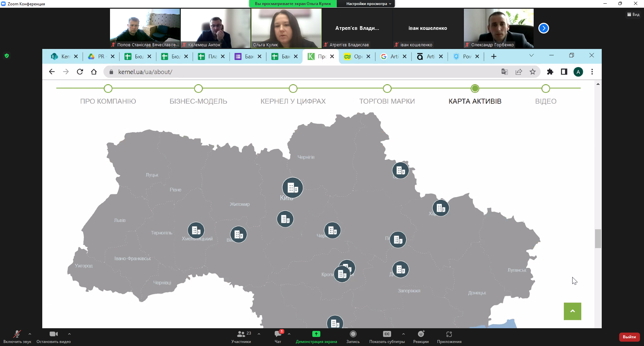The image size is (644, 346).
Task: Select Олександр Горбенко video thumbnail
Action: [499, 28]
